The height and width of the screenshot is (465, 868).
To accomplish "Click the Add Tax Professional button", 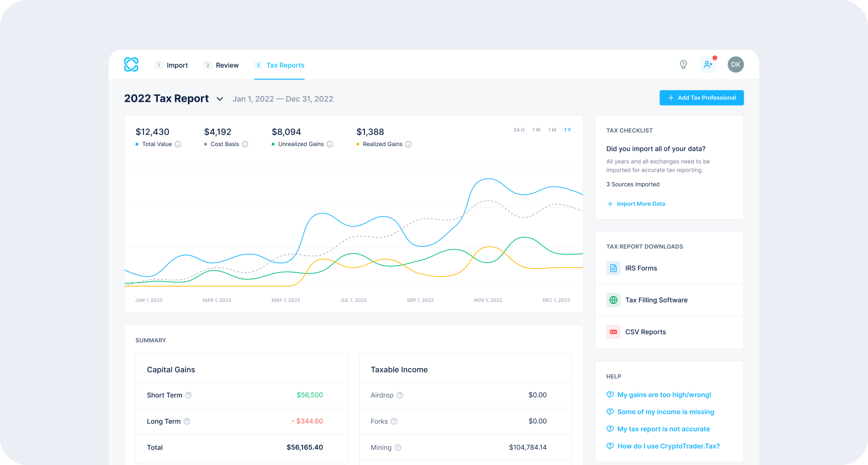I will click(x=702, y=98).
